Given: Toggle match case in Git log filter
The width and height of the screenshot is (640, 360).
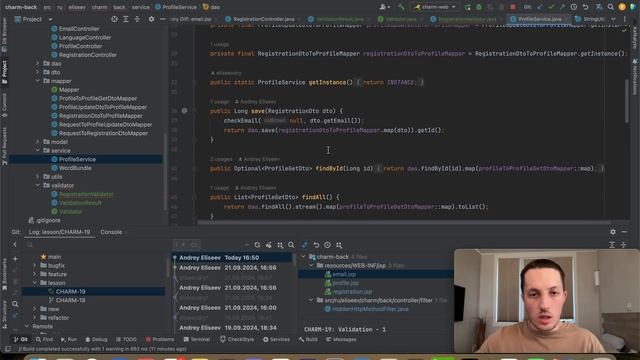Looking at the screenshot, I should click(x=194, y=245).
